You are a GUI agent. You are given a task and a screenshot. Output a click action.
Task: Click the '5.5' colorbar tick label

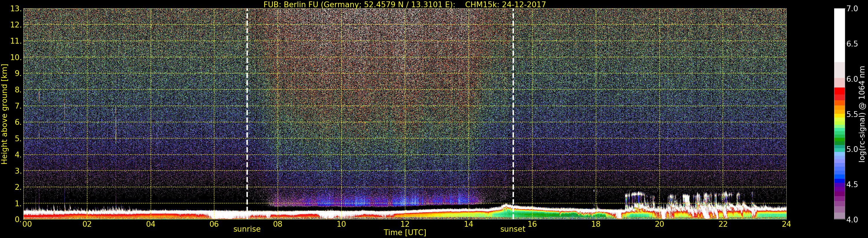coord(852,114)
